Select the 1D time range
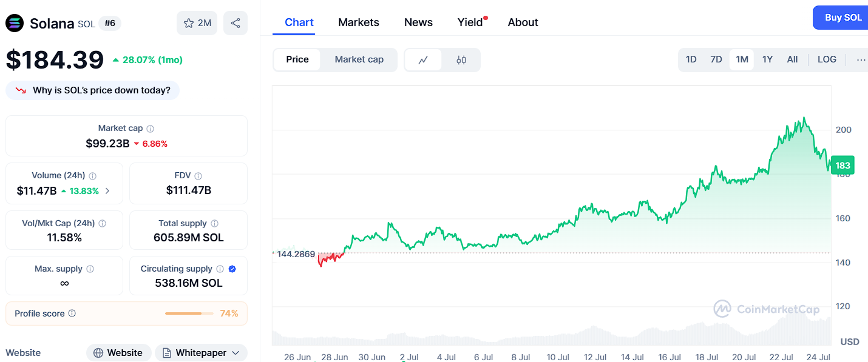This screenshot has height=362, width=868. 691,59
